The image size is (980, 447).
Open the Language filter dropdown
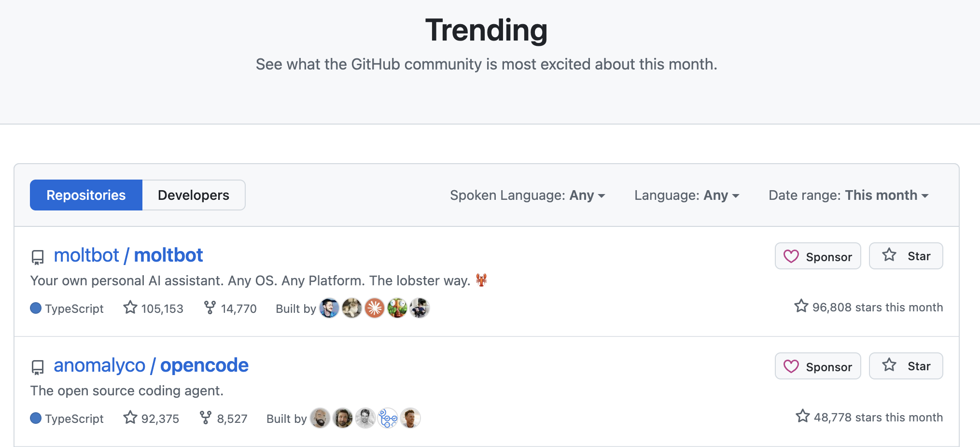pyautogui.click(x=686, y=195)
